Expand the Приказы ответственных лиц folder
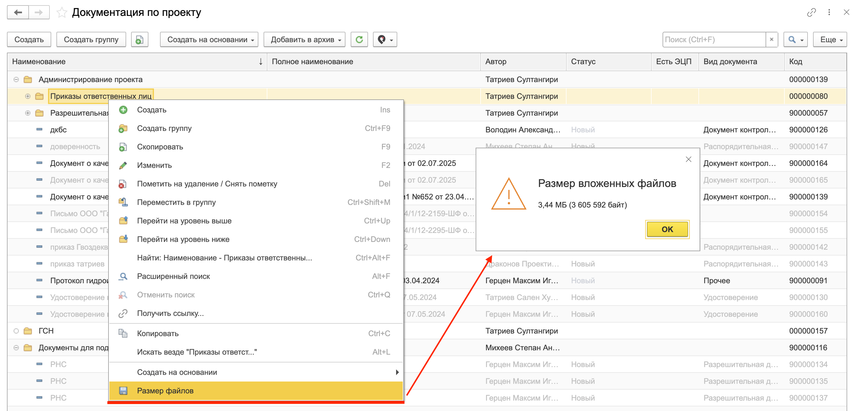This screenshot has width=868, height=411. pyautogui.click(x=27, y=97)
